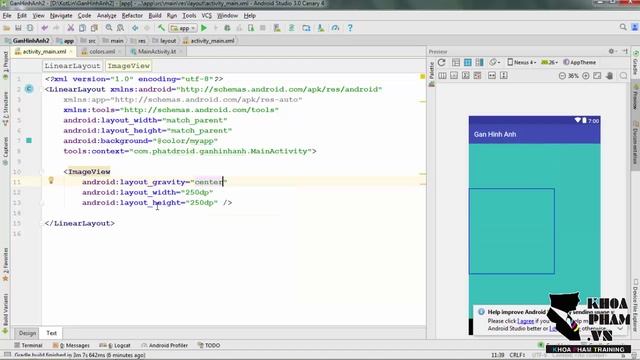Click the Replace icon in toolbar
This screenshot has width=640, height=360.
click(x=120, y=28)
